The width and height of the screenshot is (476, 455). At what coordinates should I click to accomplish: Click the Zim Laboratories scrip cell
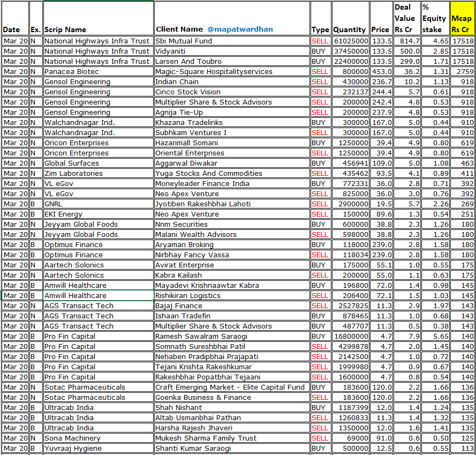point(99,173)
